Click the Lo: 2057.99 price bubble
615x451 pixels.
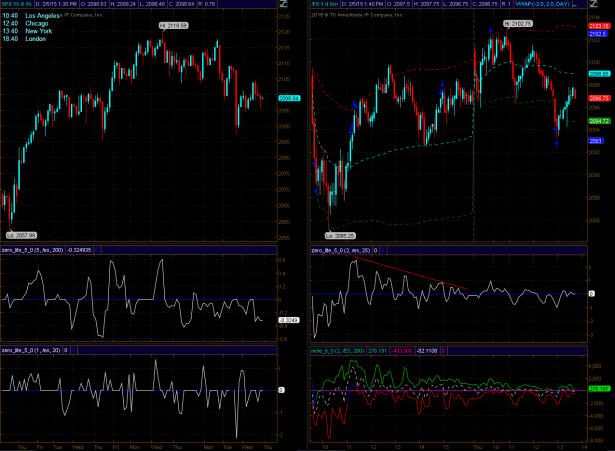pyautogui.click(x=21, y=235)
